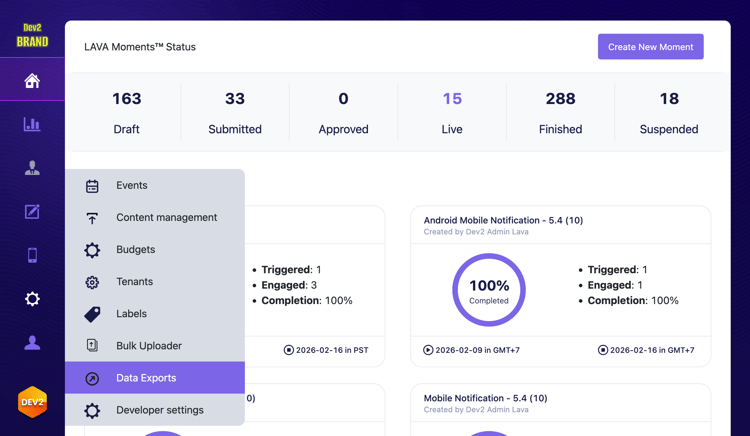Click the suited person sidebar icon
The image size is (750, 436).
pyautogui.click(x=32, y=168)
